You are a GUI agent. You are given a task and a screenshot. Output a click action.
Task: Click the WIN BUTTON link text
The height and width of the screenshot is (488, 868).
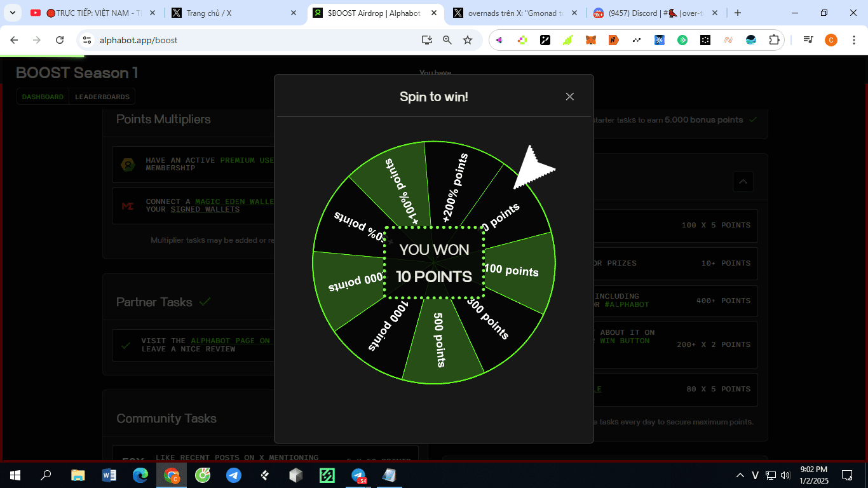[625, 341]
